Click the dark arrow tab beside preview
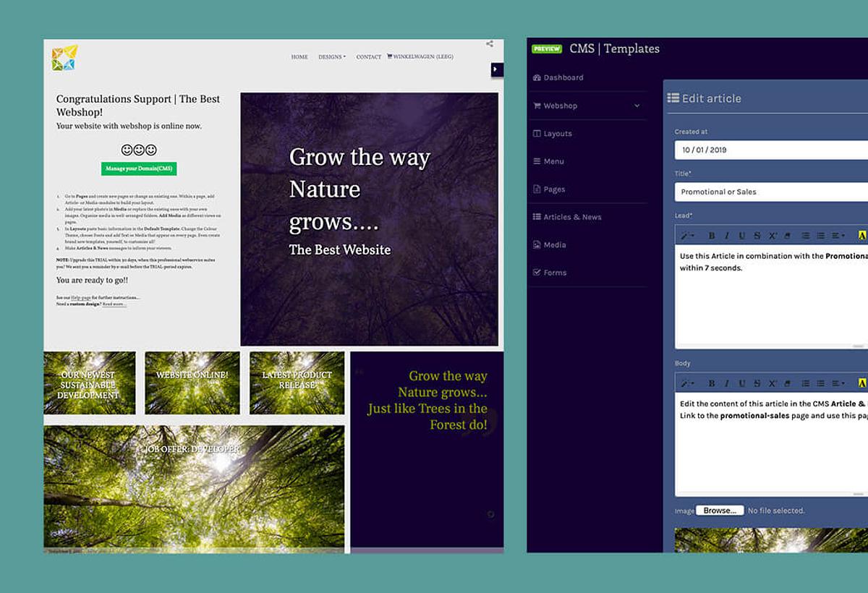 496,69
